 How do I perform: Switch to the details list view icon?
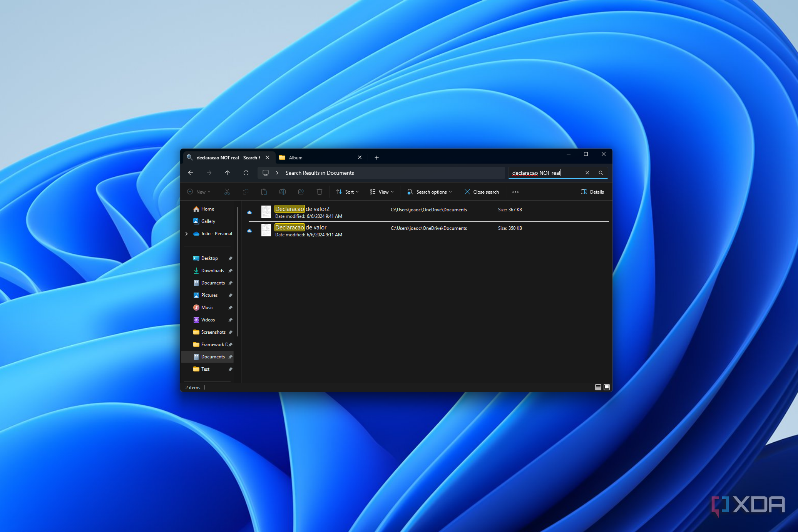pyautogui.click(x=598, y=387)
